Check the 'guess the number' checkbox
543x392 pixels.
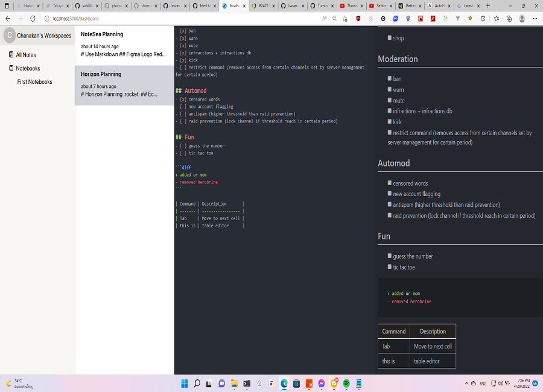[390, 256]
